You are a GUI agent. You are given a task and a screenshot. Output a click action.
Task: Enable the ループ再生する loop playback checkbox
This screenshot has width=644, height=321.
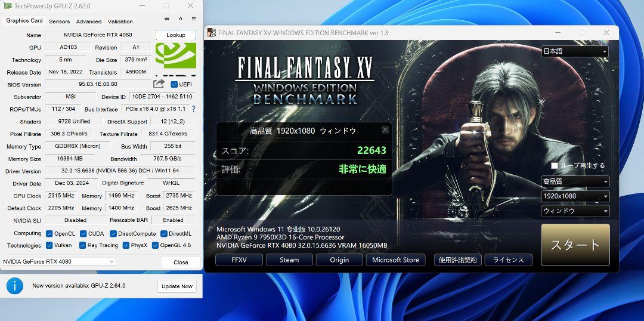[555, 166]
